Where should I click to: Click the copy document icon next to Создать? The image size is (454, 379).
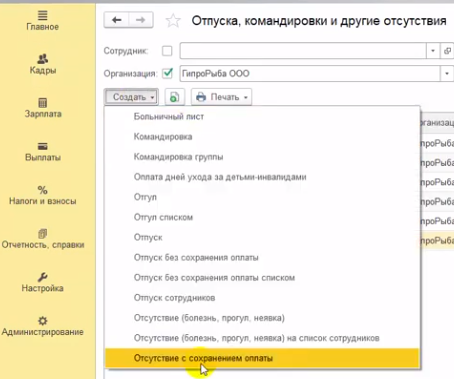point(174,97)
